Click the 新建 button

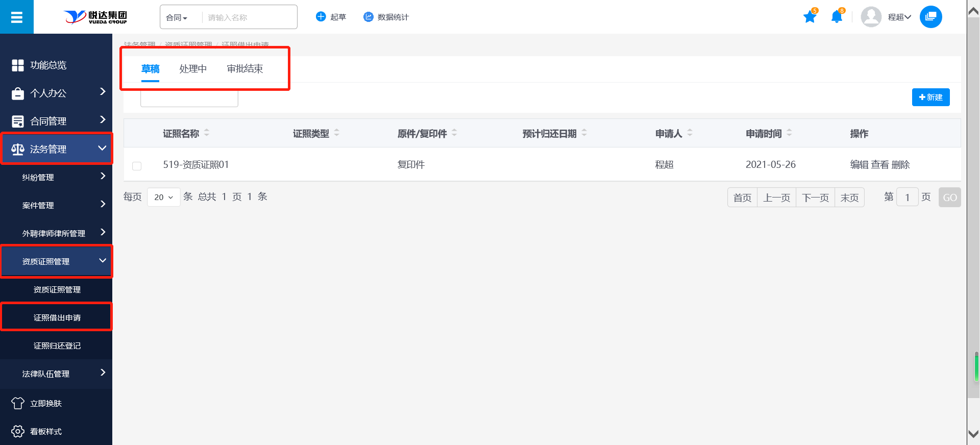point(930,97)
